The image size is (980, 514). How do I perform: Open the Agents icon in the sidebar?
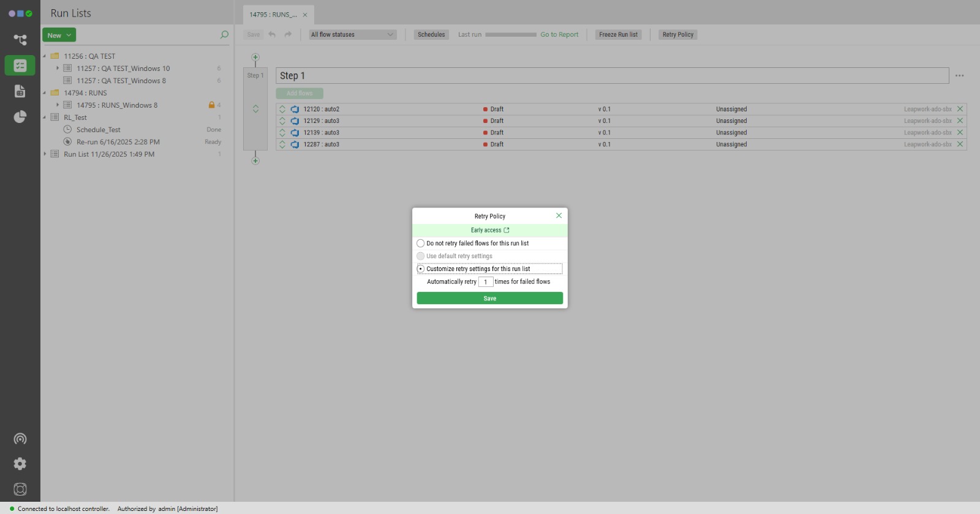[x=20, y=439]
